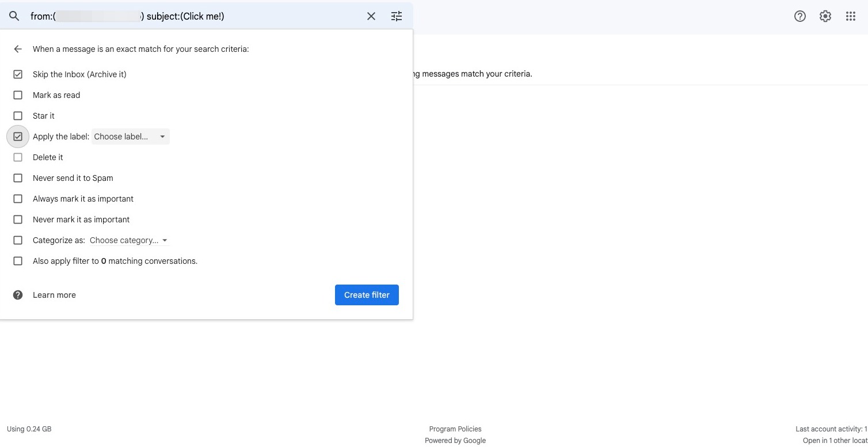Uncheck Skip the Inbox (Archive it)
868x447 pixels.
click(x=18, y=74)
